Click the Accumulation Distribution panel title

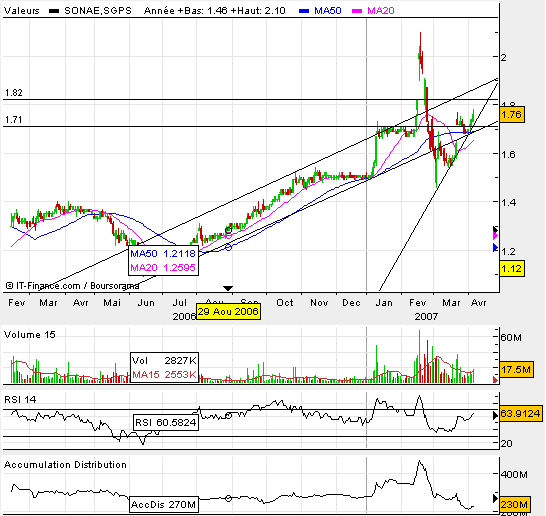65,465
